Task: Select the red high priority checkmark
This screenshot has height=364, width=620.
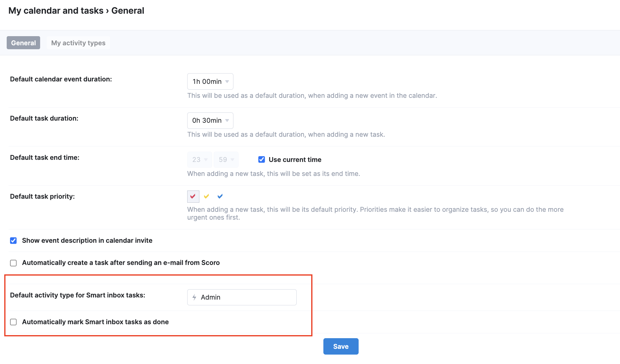Action: tap(193, 196)
